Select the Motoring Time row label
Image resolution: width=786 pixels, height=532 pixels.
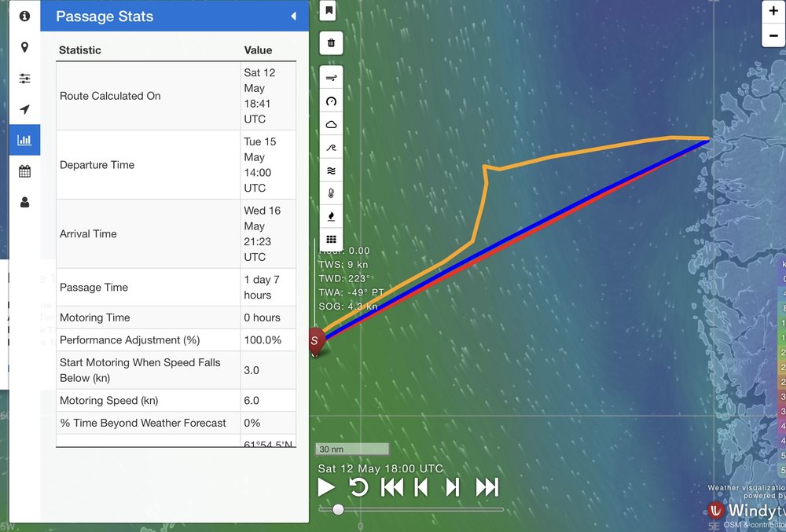coord(95,317)
